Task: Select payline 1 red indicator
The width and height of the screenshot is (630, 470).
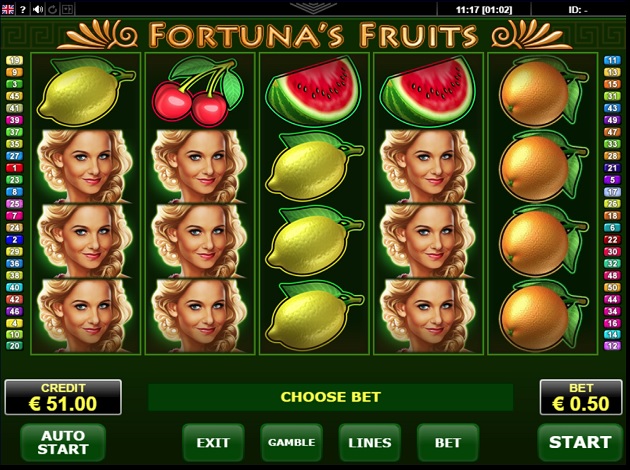Action: click(14, 168)
